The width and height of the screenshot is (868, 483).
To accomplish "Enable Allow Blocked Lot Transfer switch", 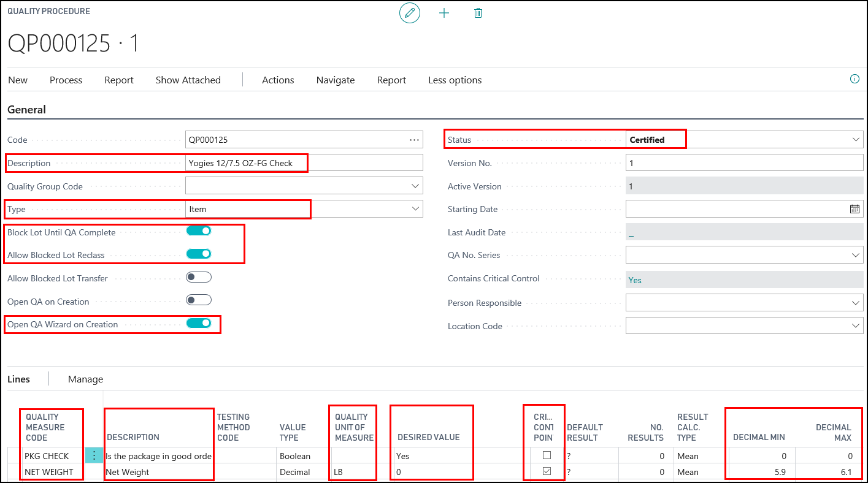I will 199,278.
